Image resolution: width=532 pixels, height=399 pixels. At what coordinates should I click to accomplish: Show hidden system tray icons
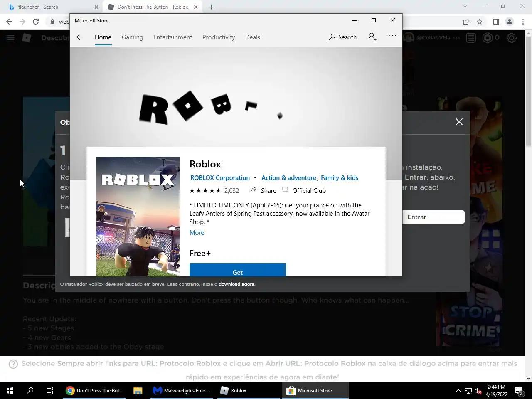tap(458, 391)
